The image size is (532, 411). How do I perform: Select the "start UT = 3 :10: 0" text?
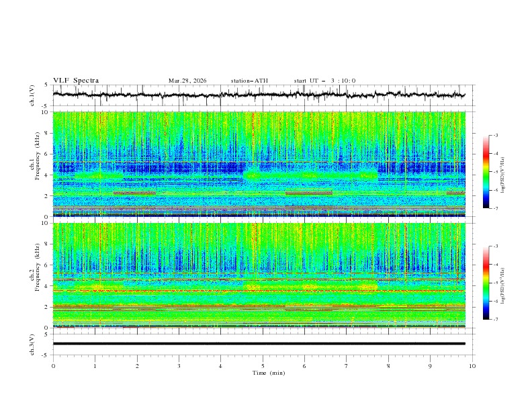pos(324,81)
